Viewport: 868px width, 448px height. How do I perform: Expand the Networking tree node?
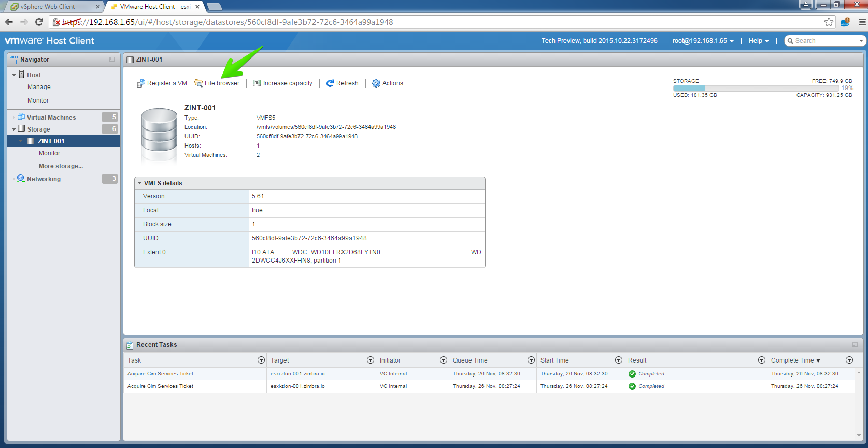[14, 179]
